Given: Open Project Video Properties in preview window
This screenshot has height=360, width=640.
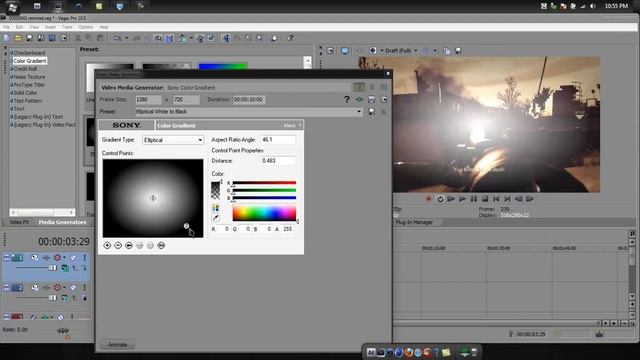Looking at the screenshot, I should point(330,51).
